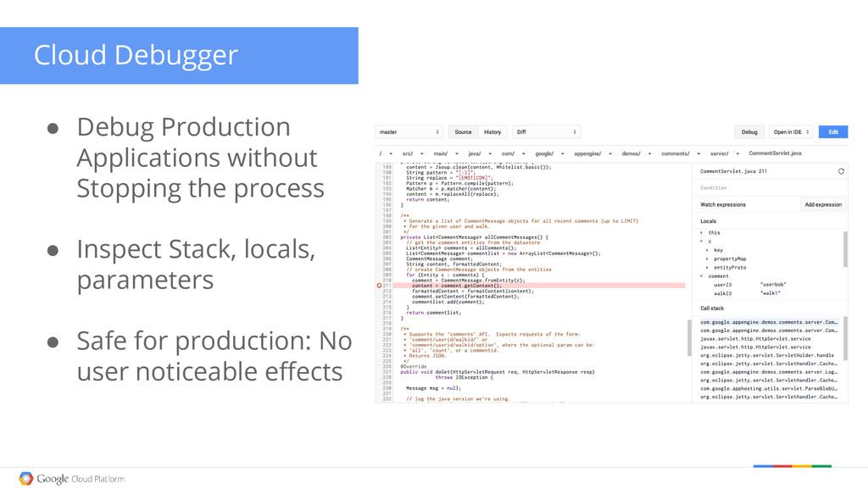Viewport: 868px width, 489px height.
Task: Open the dropdown arrow next to com/
Action: [x=524, y=153]
